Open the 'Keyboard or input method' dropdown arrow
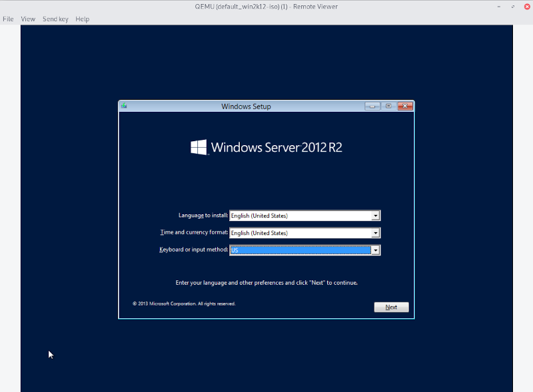This screenshot has height=392, width=533. (375, 250)
